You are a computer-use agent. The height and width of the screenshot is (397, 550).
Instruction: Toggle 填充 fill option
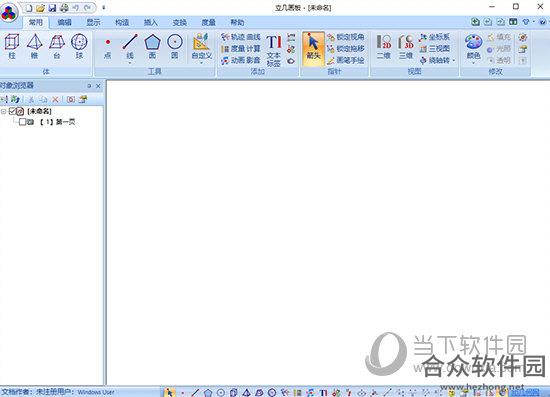(499, 37)
